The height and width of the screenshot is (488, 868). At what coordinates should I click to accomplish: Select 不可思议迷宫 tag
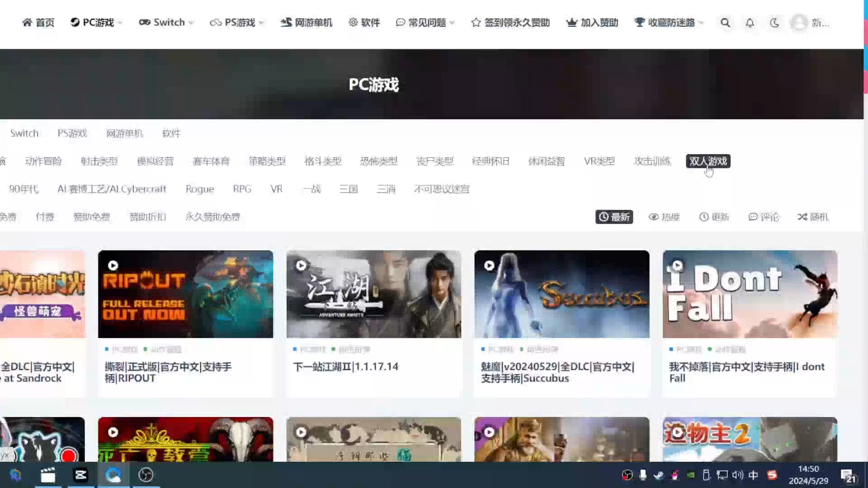pos(442,189)
